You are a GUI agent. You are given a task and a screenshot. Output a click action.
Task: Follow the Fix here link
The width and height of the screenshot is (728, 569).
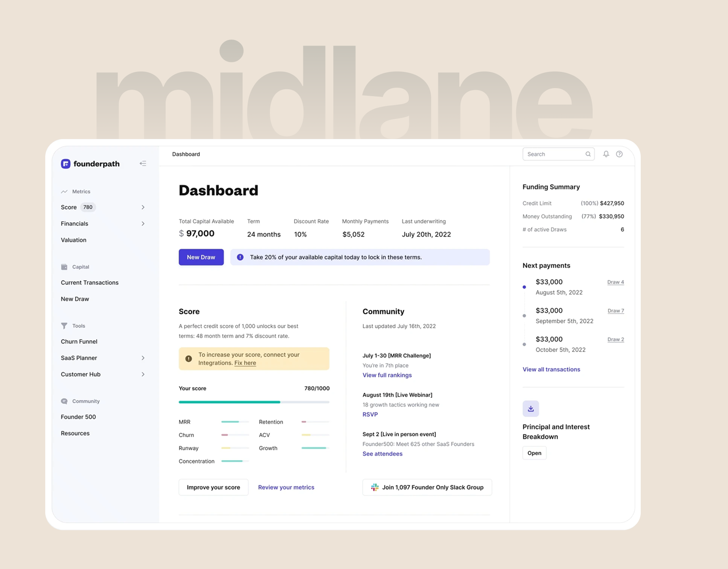tap(245, 363)
